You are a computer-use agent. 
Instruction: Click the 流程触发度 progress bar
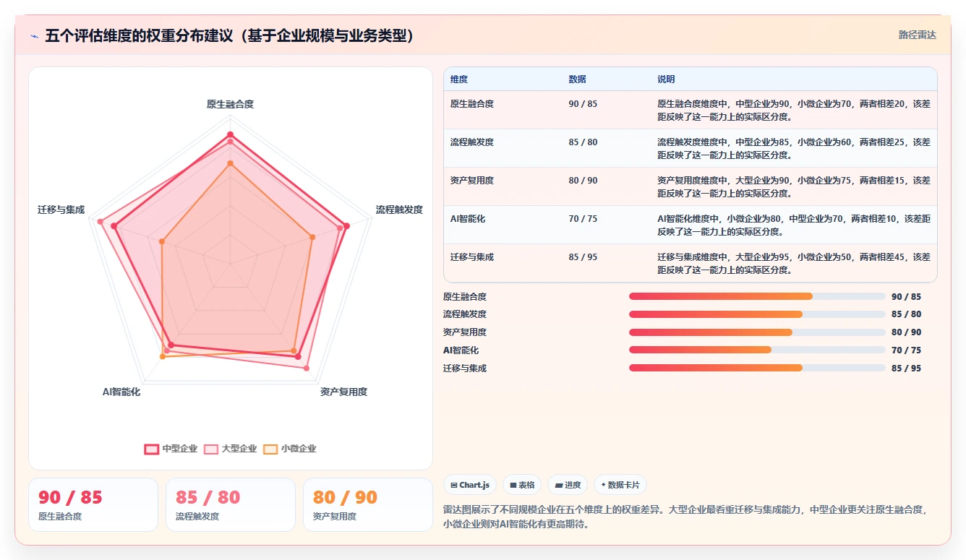(757, 314)
